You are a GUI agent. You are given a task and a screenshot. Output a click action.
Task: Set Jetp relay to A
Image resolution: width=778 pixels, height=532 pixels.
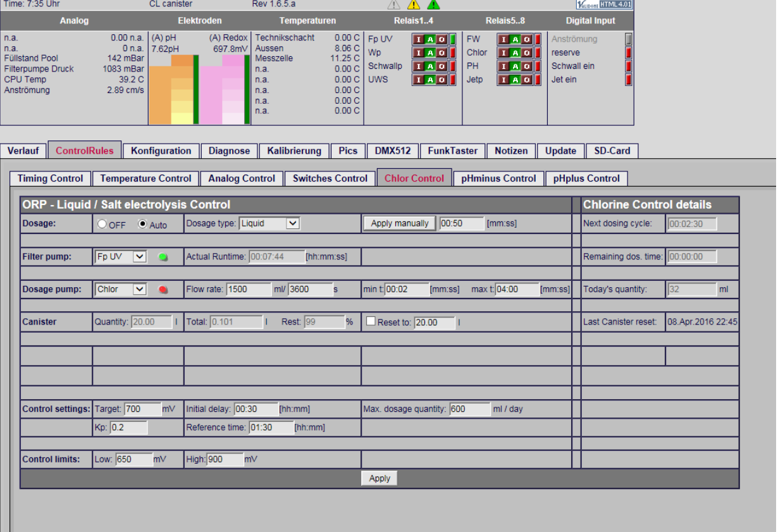point(515,80)
